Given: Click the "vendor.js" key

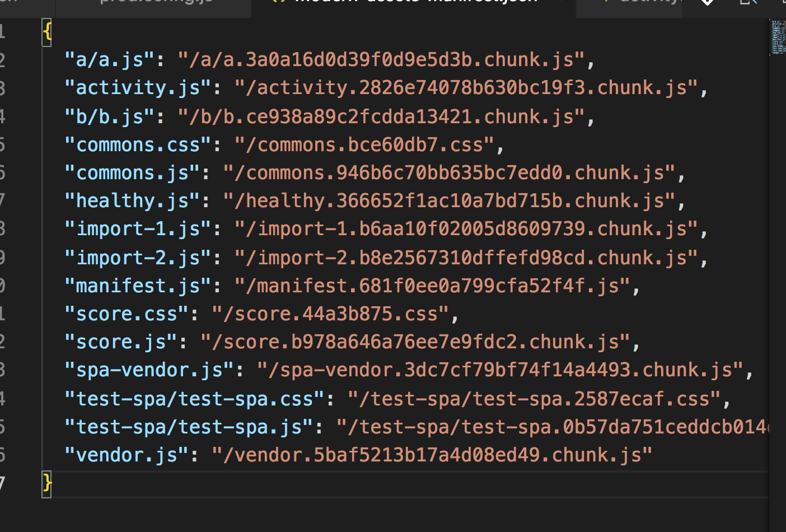Looking at the screenshot, I should (127, 455).
